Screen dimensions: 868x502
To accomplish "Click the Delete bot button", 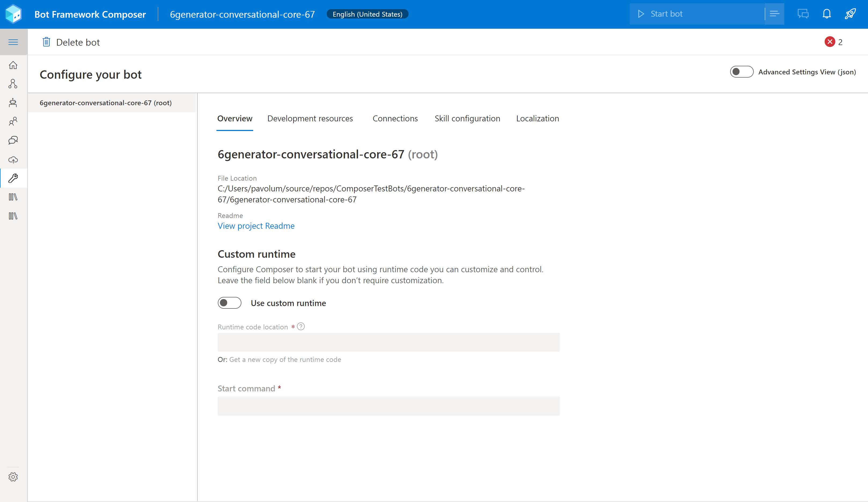I will tap(71, 42).
